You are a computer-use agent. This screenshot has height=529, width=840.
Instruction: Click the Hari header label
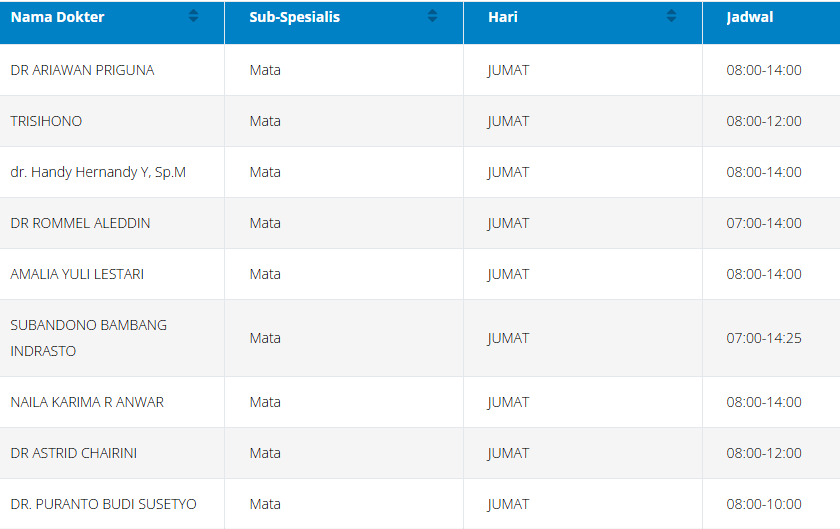click(x=503, y=17)
